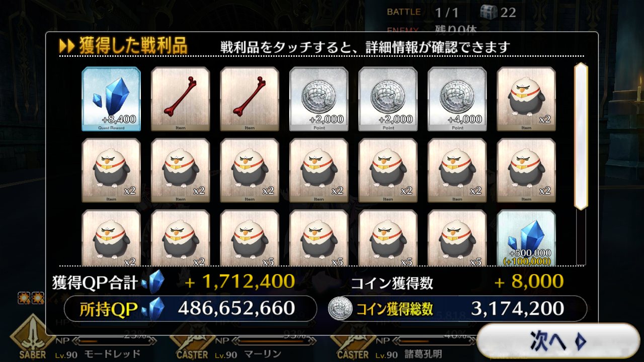Select the first x5 penguin bun item
The width and height of the screenshot is (644, 362).
[x=250, y=237]
